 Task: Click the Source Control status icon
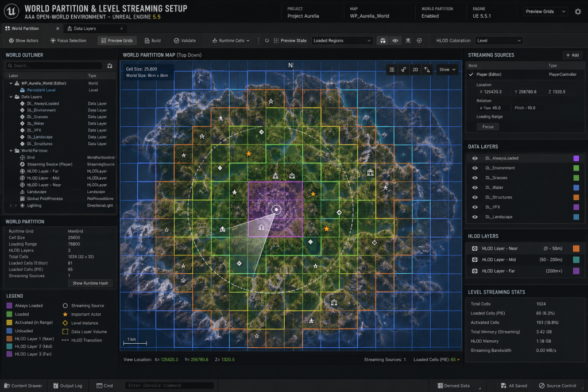pyautogui.click(x=541, y=386)
